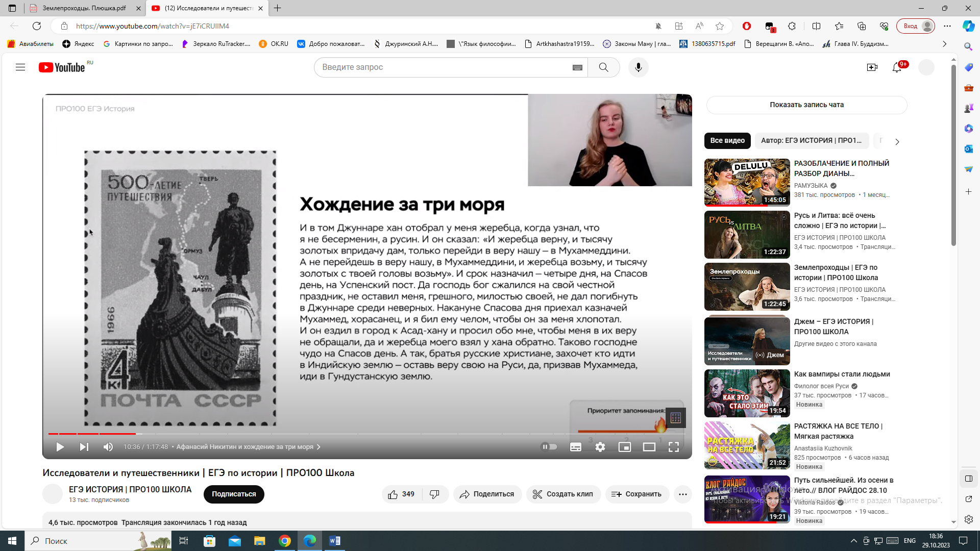980x551 pixels.
Task: Open Edge sidebar search icon
Action: pyautogui.click(x=968, y=46)
